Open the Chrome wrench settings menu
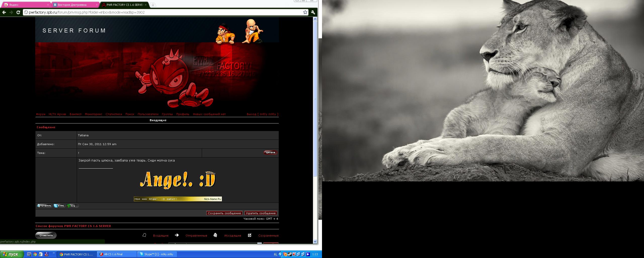The width and height of the screenshot is (644, 258). (313, 12)
